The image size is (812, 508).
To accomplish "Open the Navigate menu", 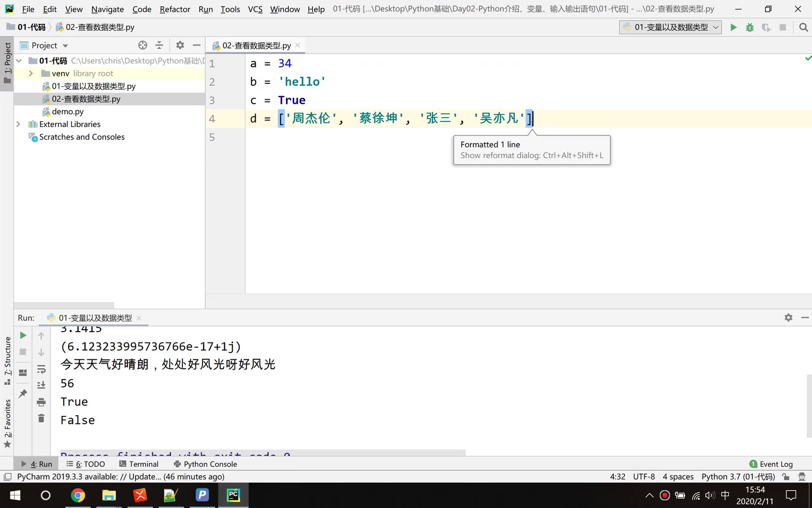I will (x=108, y=9).
